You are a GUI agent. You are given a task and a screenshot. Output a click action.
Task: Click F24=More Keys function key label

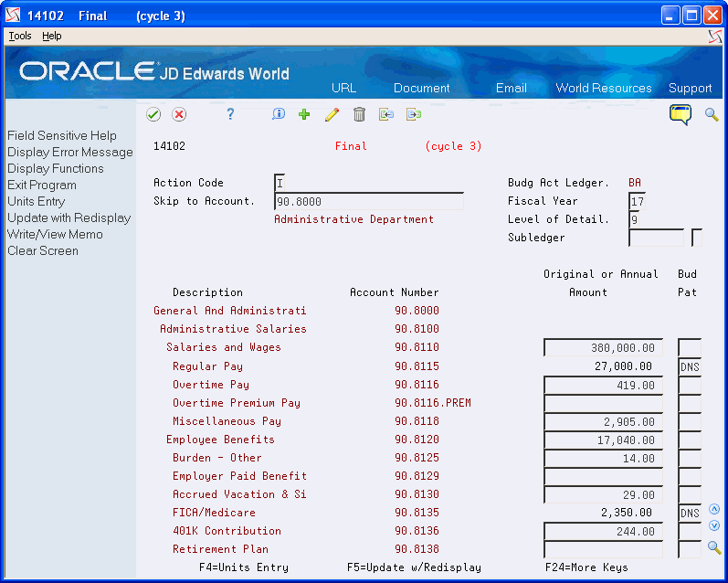[x=586, y=567]
